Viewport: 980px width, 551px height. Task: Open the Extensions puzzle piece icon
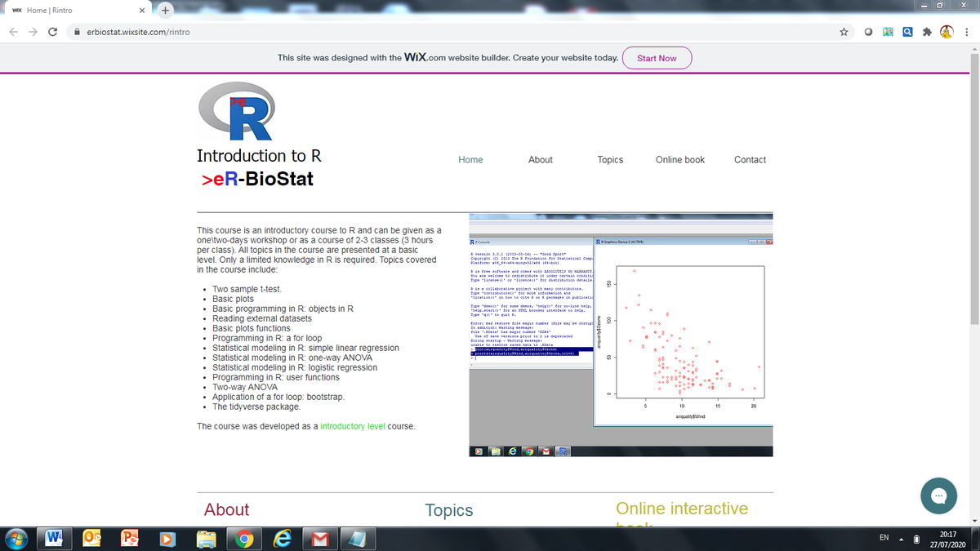point(927,31)
